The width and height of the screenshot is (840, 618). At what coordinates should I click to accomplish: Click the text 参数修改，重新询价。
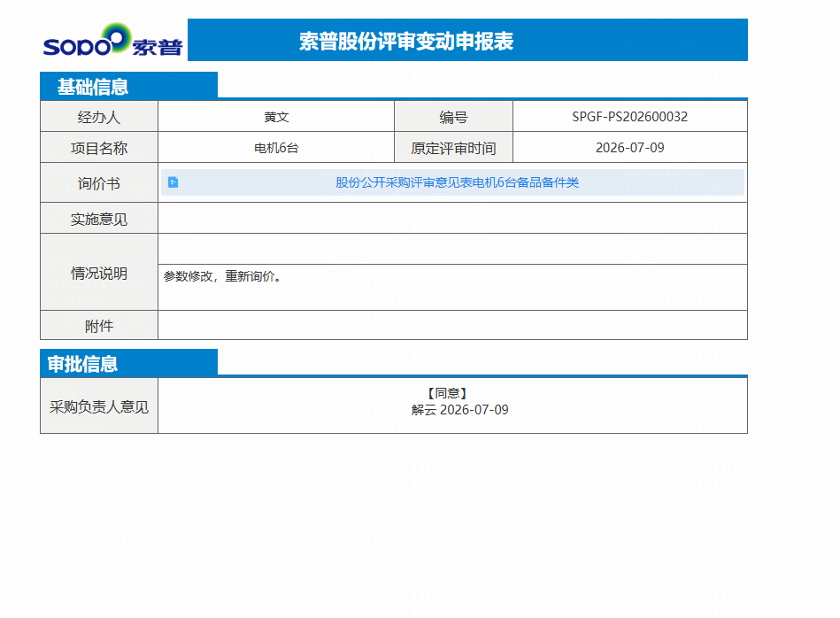pos(222,276)
